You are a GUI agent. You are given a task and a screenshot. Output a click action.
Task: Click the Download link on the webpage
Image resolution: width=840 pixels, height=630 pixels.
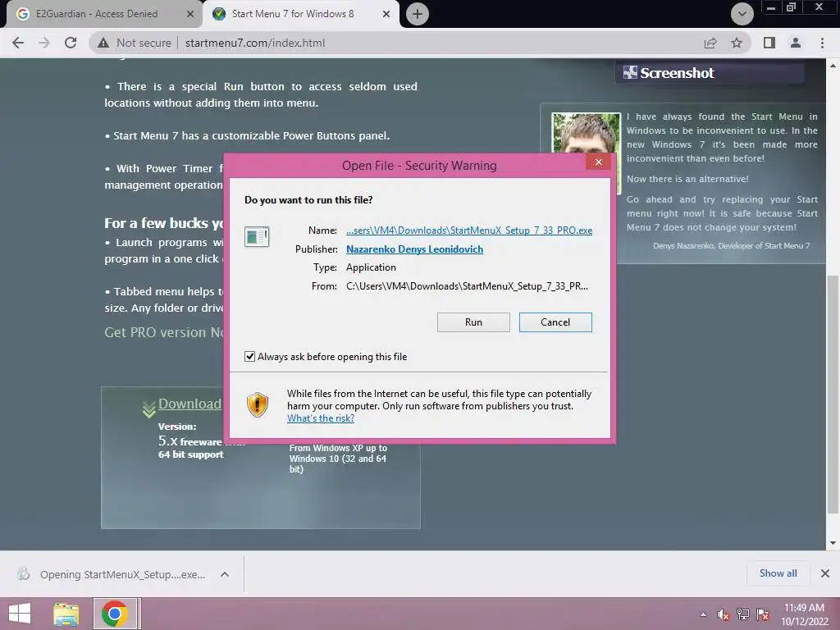pyautogui.click(x=189, y=404)
